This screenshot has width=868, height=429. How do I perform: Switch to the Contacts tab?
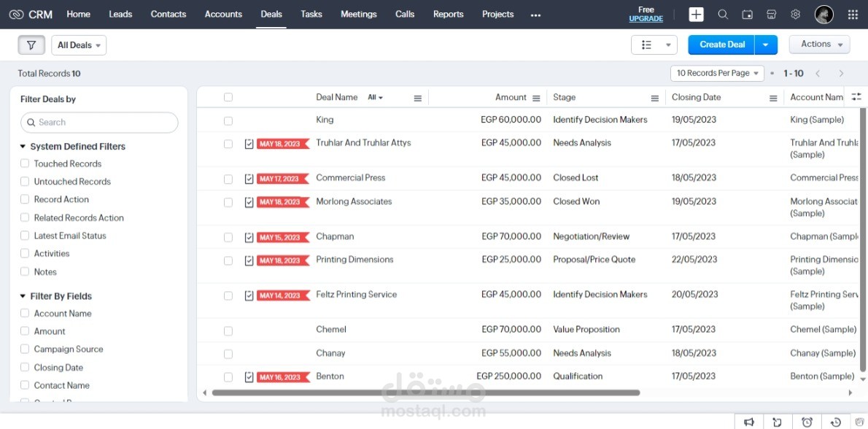coord(168,15)
